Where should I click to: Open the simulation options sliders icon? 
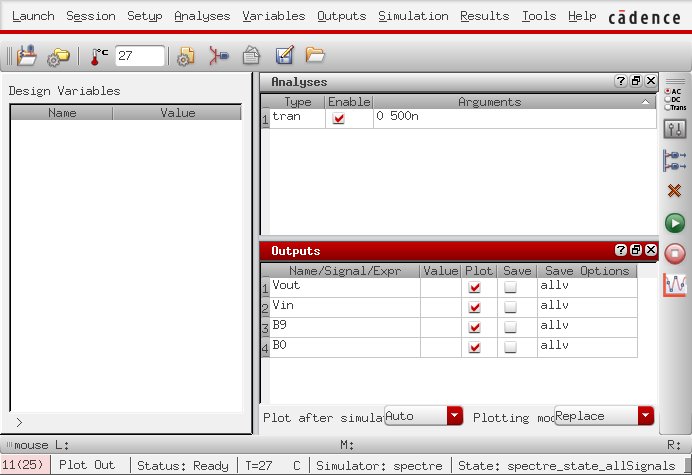[675, 128]
